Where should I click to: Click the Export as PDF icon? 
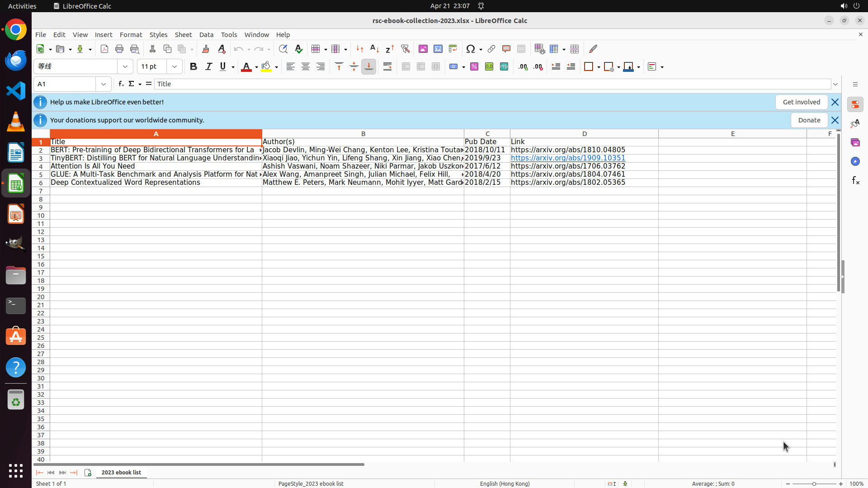[x=104, y=49]
